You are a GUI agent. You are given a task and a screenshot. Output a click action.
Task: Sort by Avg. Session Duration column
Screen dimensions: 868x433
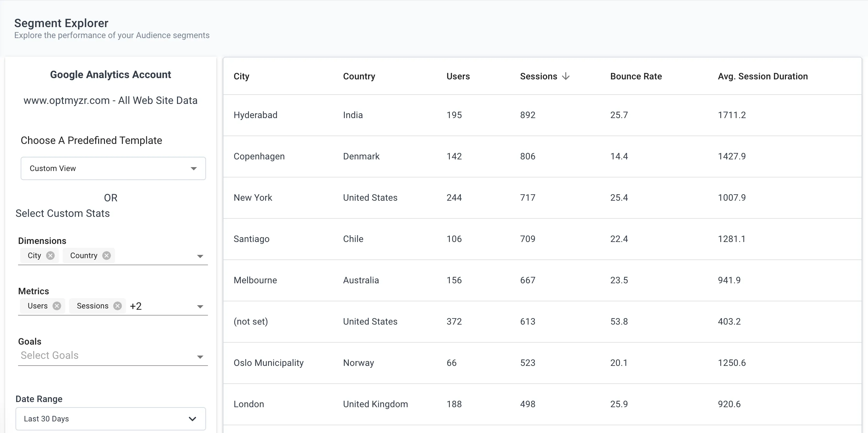762,76
